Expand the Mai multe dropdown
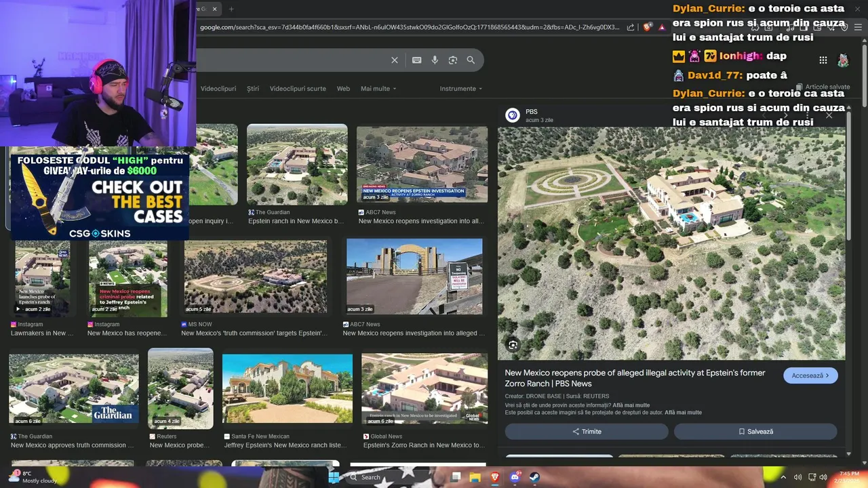The width and height of the screenshot is (868, 488). tap(378, 89)
